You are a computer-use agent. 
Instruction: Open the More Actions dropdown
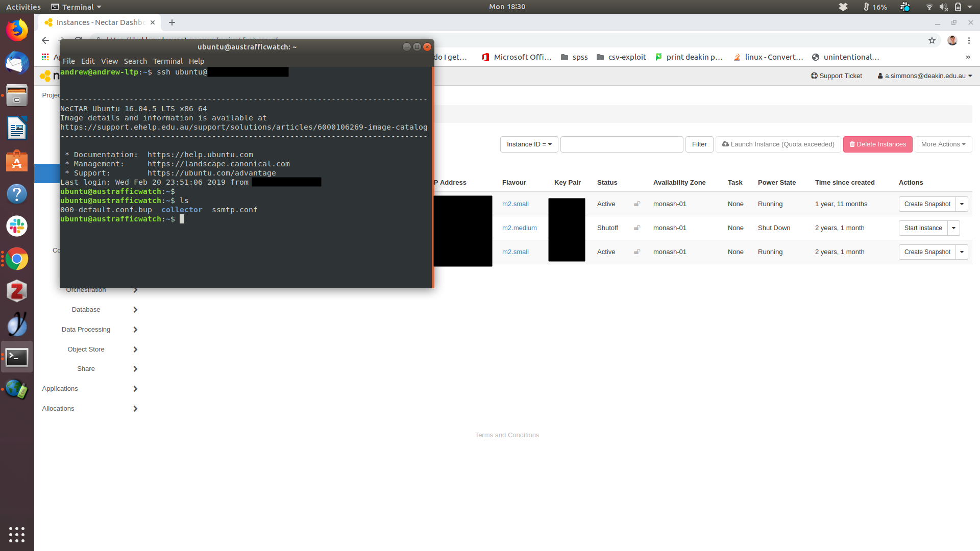click(x=943, y=144)
